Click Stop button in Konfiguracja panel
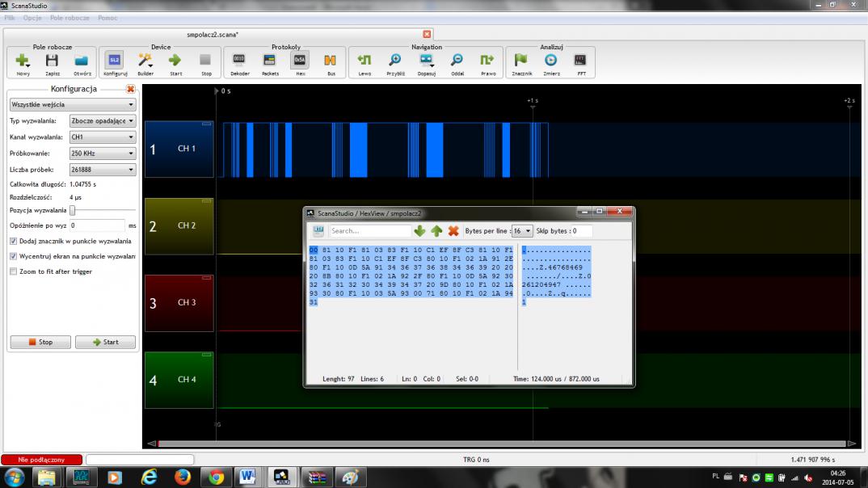The width and height of the screenshot is (868, 488). [40, 342]
